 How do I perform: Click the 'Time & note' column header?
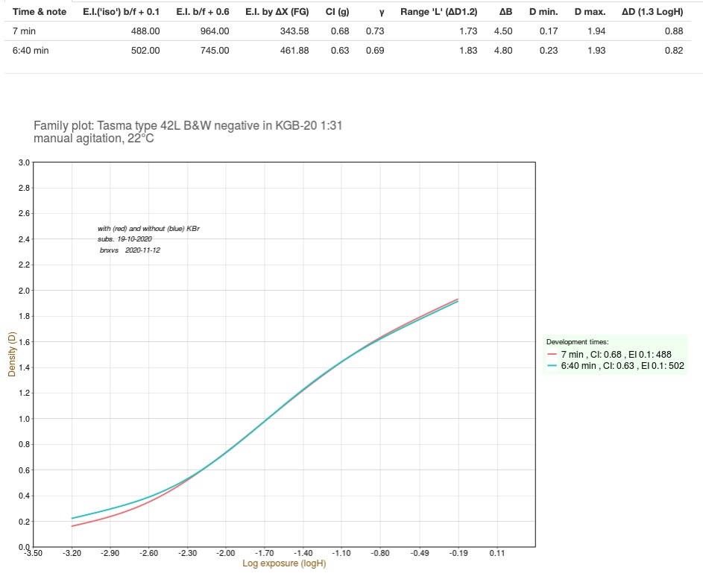pos(40,11)
